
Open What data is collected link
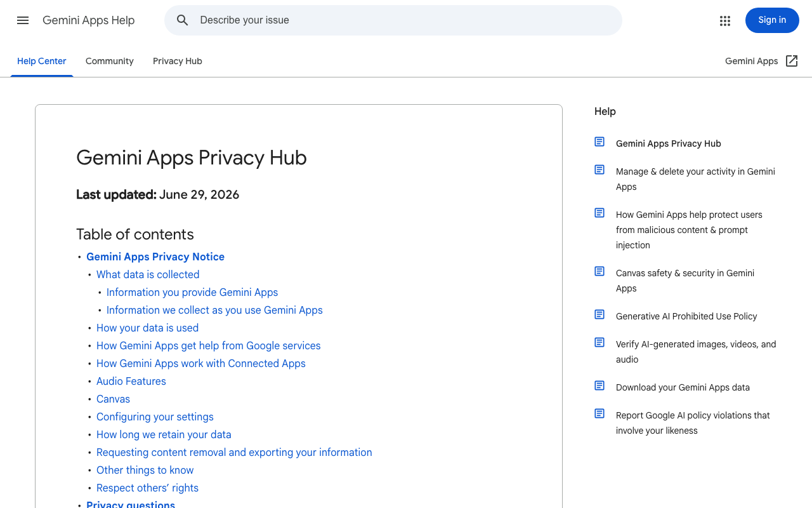coord(148,274)
